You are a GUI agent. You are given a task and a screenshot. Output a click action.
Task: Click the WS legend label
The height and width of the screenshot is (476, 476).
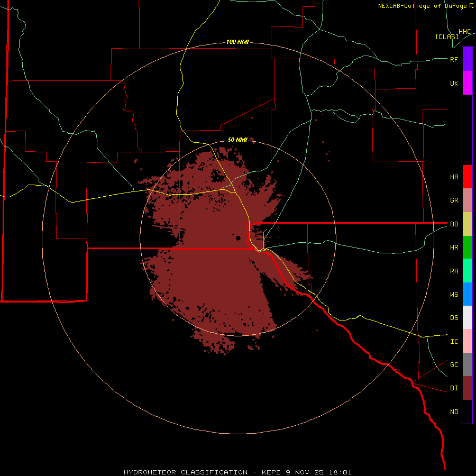[x=454, y=294]
